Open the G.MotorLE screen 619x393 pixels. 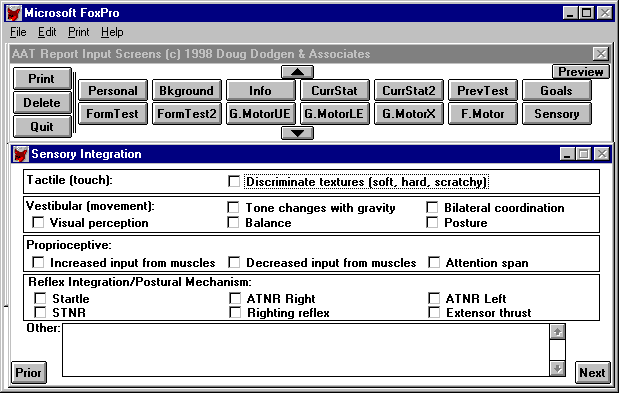click(335, 114)
